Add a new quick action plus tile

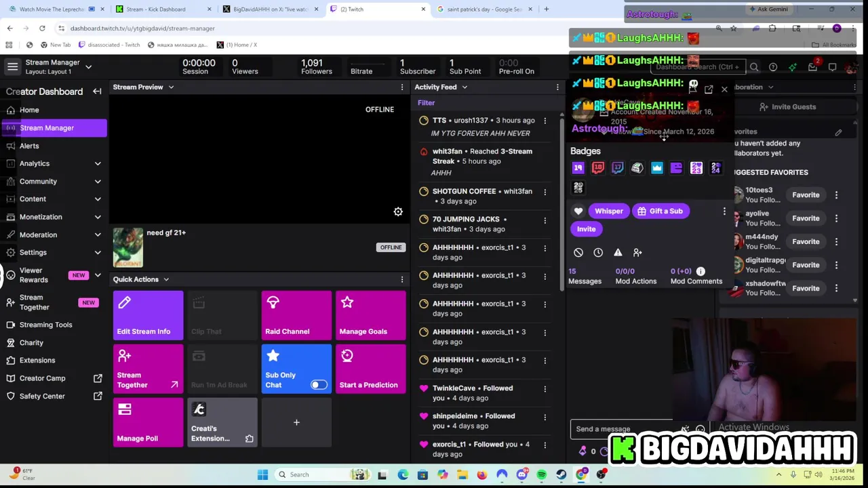(296, 422)
